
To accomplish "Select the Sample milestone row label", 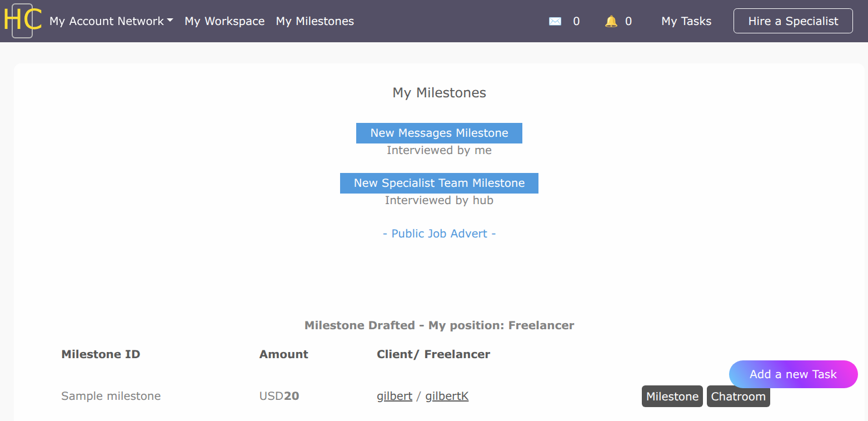I will [111, 395].
